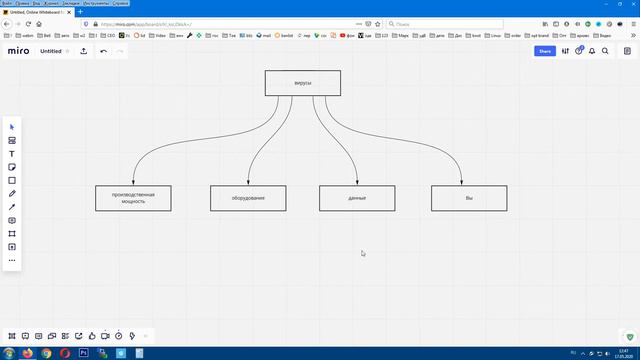Viewport: 640px width, 360px height.
Task: Click screen sharing icon in bottom toolbar
Action: point(79,336)
